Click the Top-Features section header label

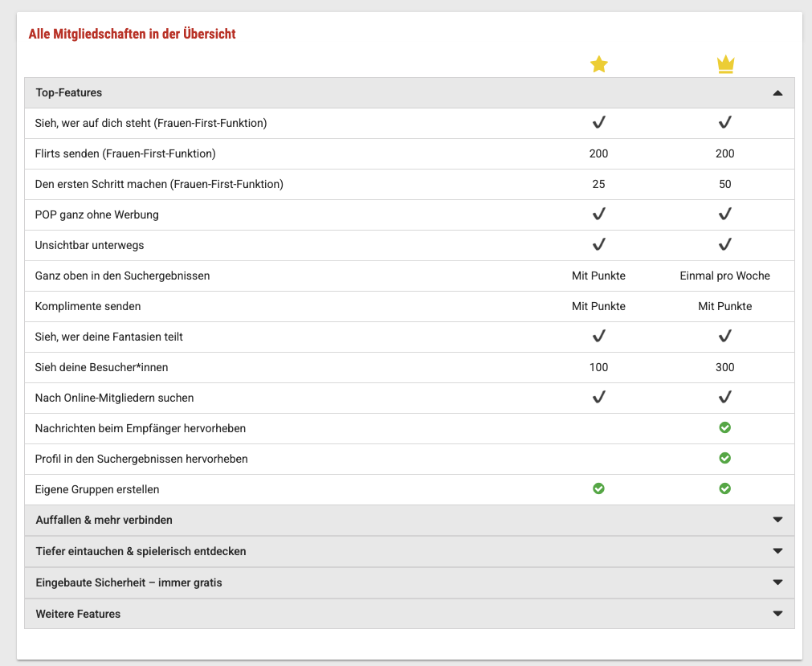click(x=69, y=93)
